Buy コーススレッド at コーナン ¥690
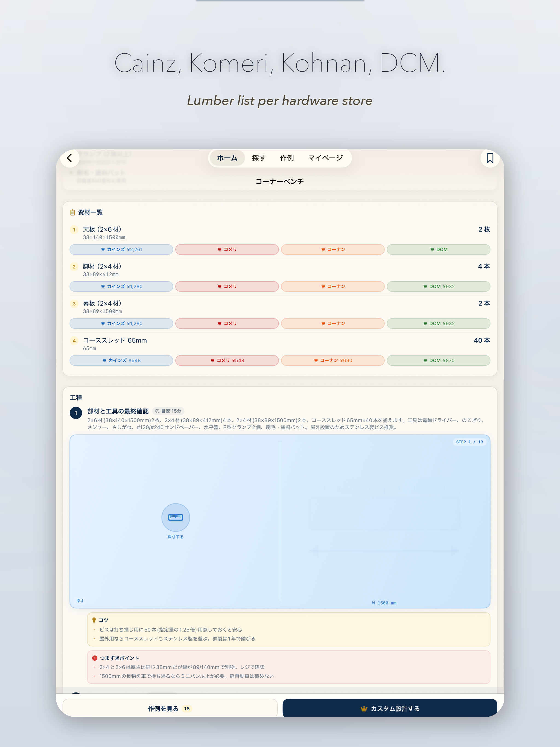Screen dimensions: 560x747 click(333, 360)
